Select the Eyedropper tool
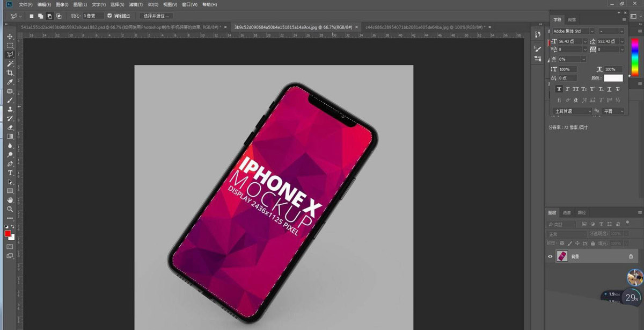Viewport: 644px width, 330px height. 10,82
